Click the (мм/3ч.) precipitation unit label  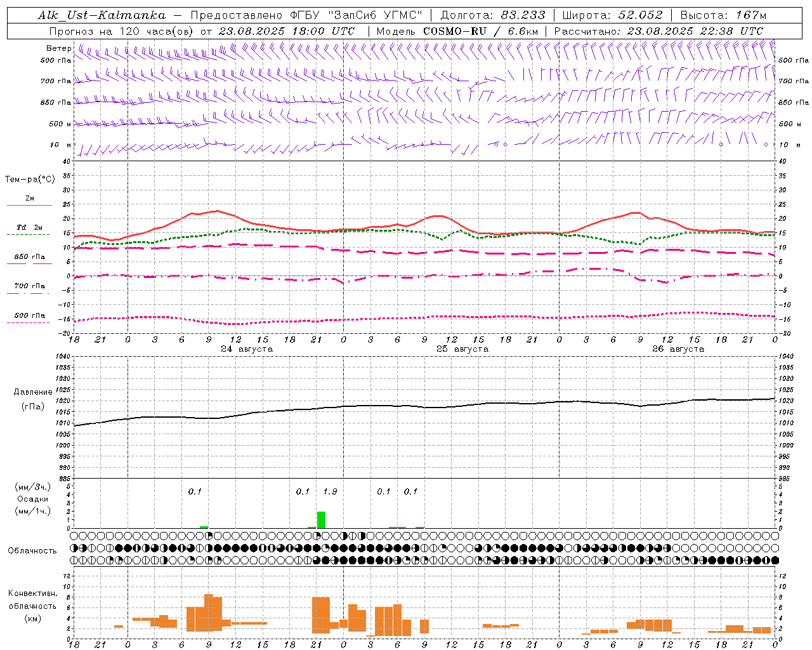click(x=32, y=487)
